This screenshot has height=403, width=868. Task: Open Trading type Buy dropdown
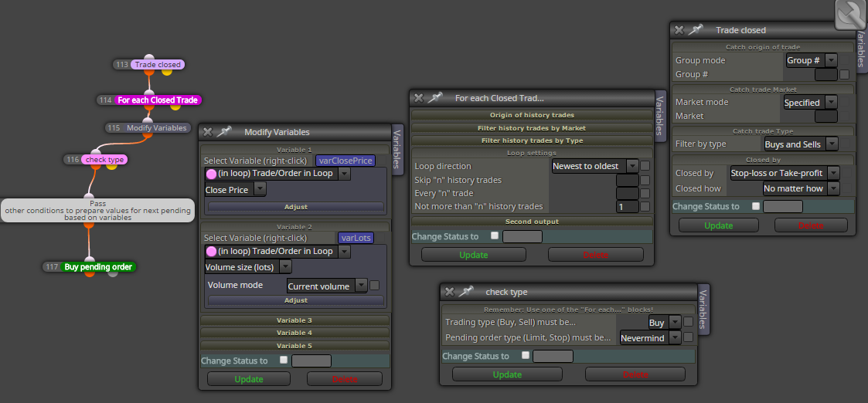point(665,322)
